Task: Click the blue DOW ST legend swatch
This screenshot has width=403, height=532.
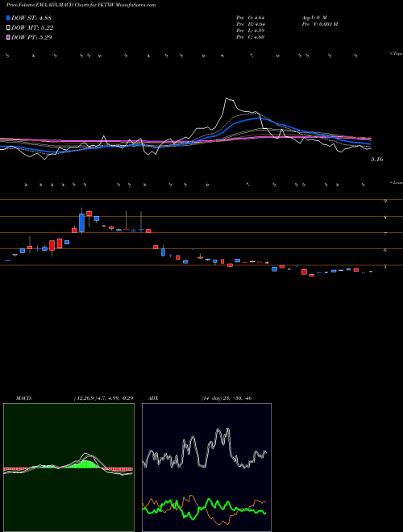Action: coord(8,18)
